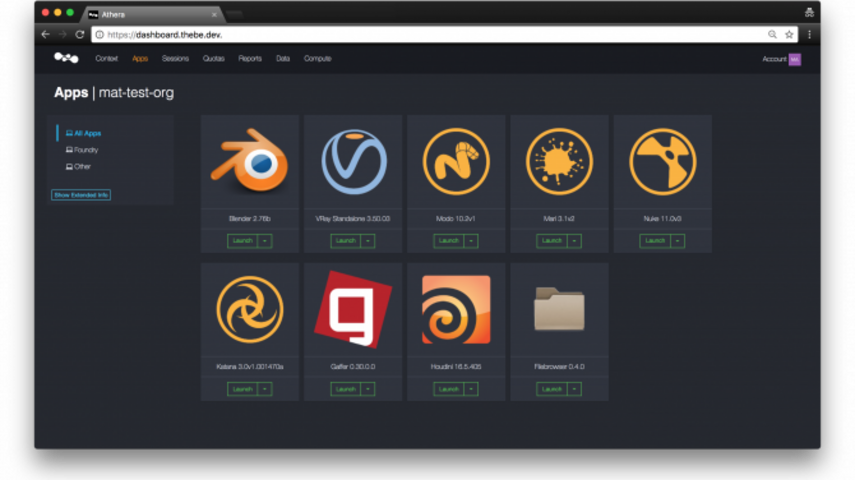Open Filebrowser launch options dropdown arrow
This screenshot has height=480, width=855.
(574, 389)
